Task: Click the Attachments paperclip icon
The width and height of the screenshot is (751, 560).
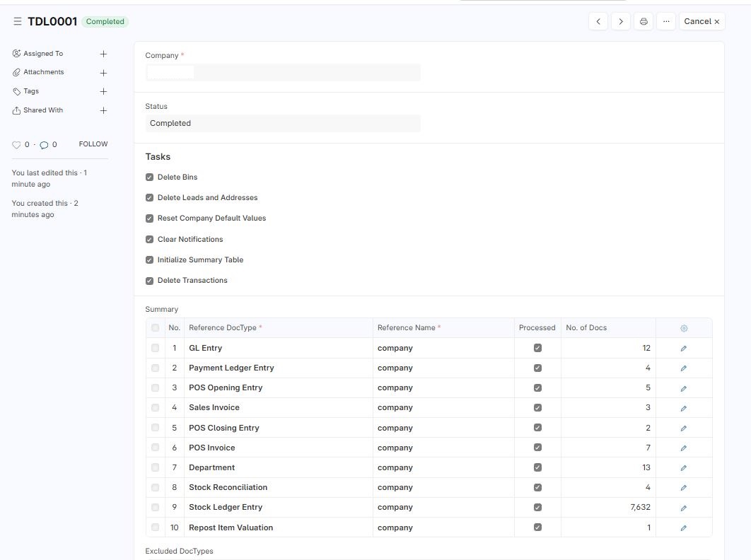Action: tap(16, 72)
